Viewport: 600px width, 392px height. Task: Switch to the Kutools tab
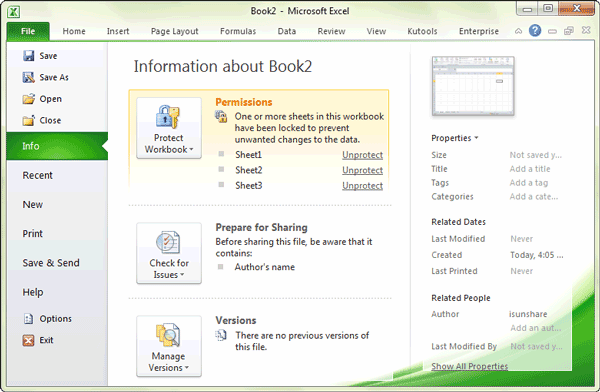pos(422,31)
